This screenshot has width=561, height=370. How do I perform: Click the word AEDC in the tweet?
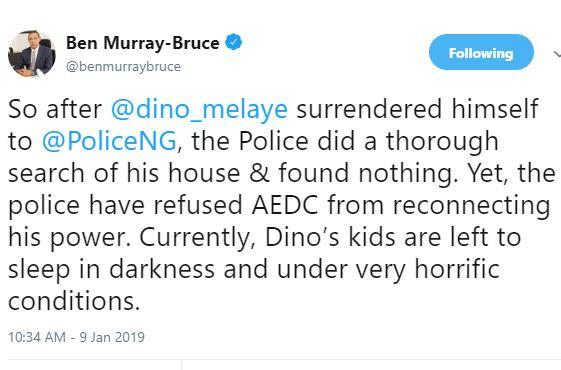pyautogui.click(x=285, y=205)
